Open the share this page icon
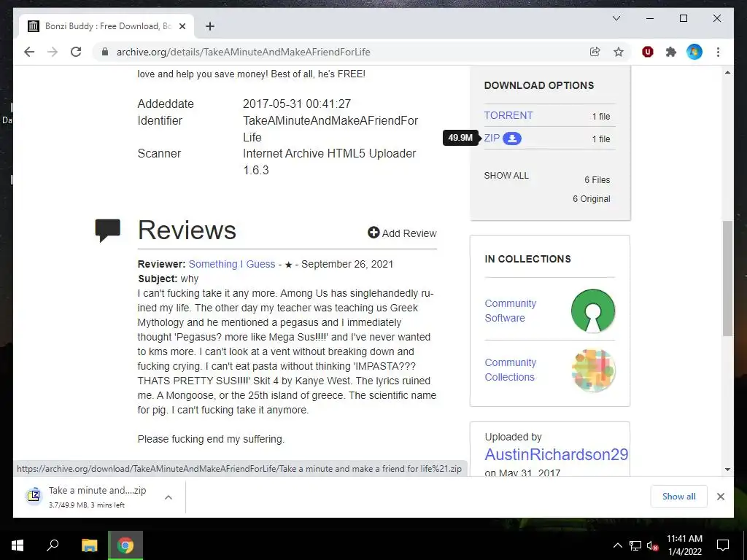 (595, 52)
